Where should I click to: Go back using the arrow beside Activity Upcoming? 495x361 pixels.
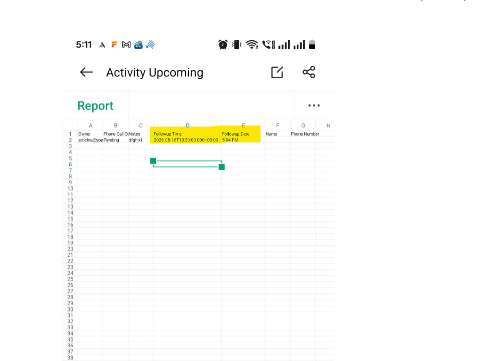pos(86,72)
